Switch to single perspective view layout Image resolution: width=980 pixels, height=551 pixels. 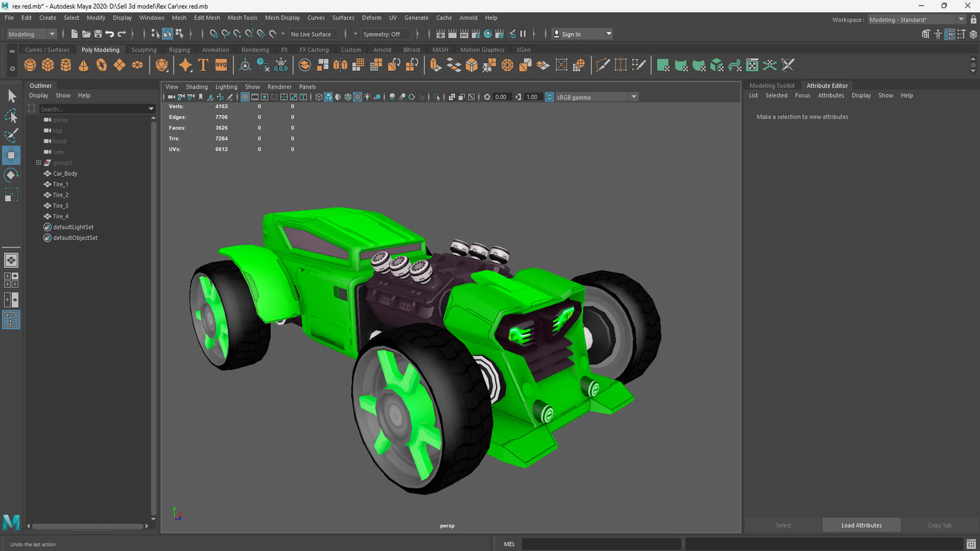click(x=11, y=260)
